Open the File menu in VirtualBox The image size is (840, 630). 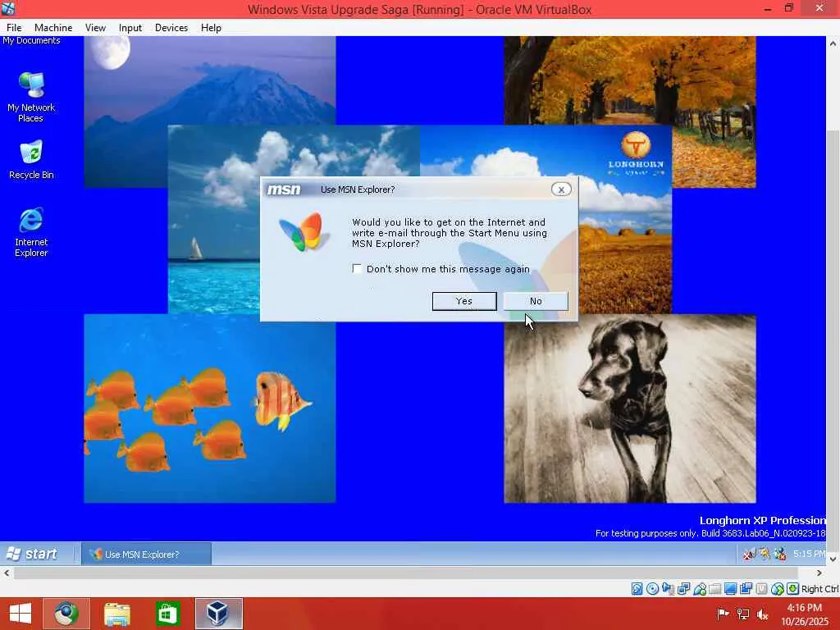click(14, 28)
